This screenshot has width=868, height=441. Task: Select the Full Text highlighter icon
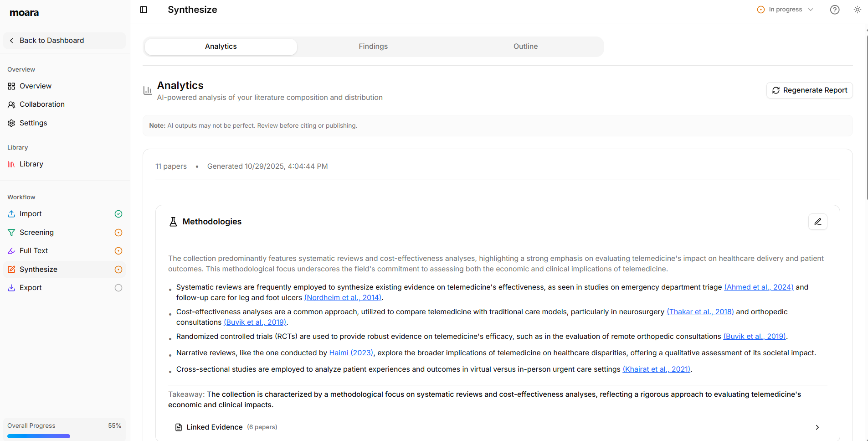(11, 250)
